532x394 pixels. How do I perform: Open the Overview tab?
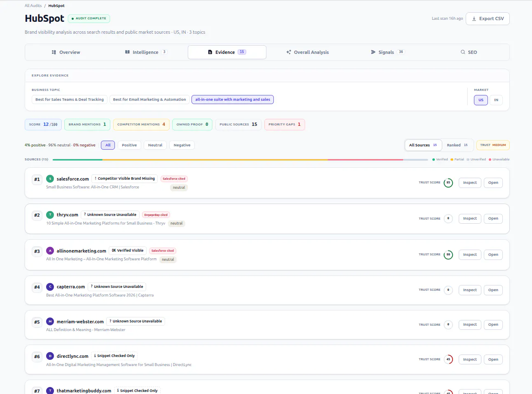click(x=66, y=52)
